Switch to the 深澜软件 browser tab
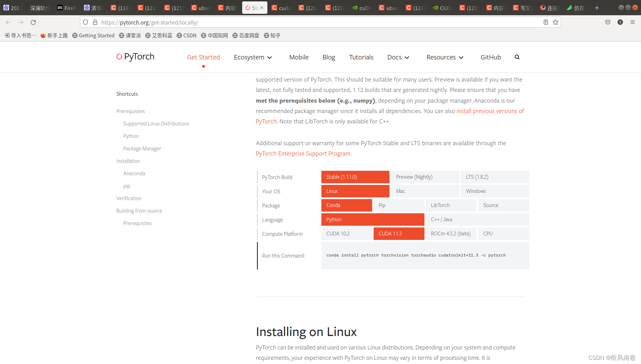 pos(40,8)
